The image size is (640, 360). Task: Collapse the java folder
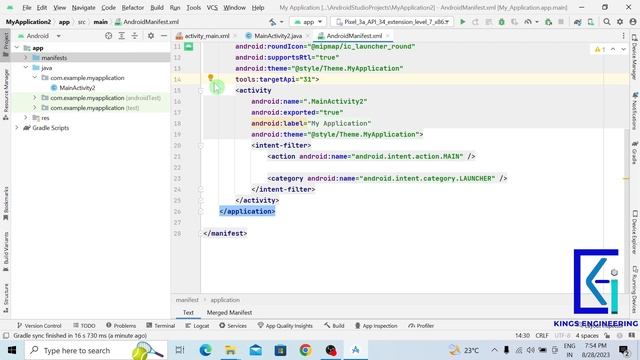26,67
